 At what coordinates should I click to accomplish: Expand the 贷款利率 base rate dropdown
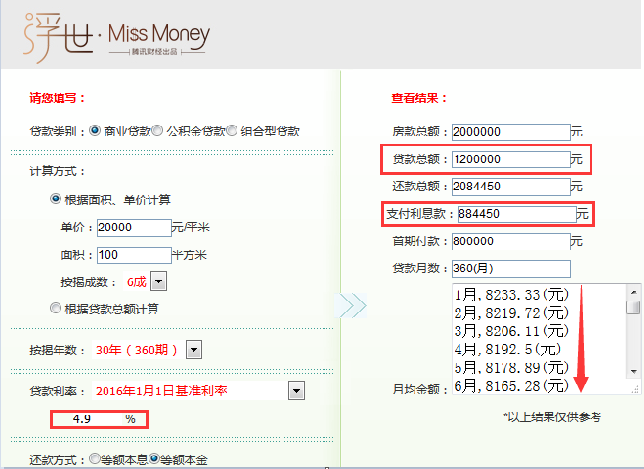tap(296, 391)
